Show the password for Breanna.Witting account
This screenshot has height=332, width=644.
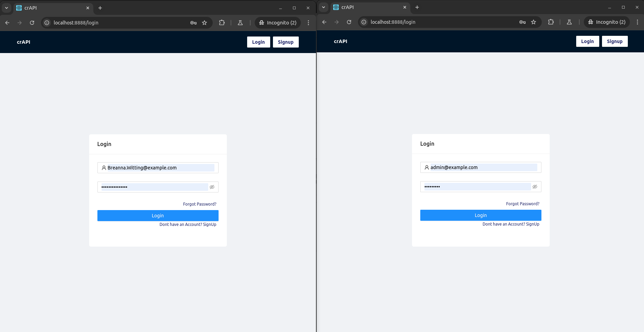tap(212, 187)
